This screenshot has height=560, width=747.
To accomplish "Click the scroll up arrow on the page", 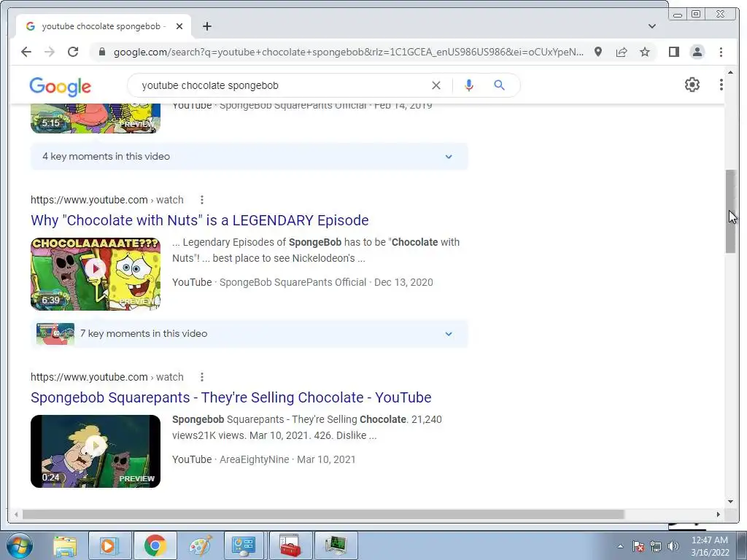I will [730, 73].
